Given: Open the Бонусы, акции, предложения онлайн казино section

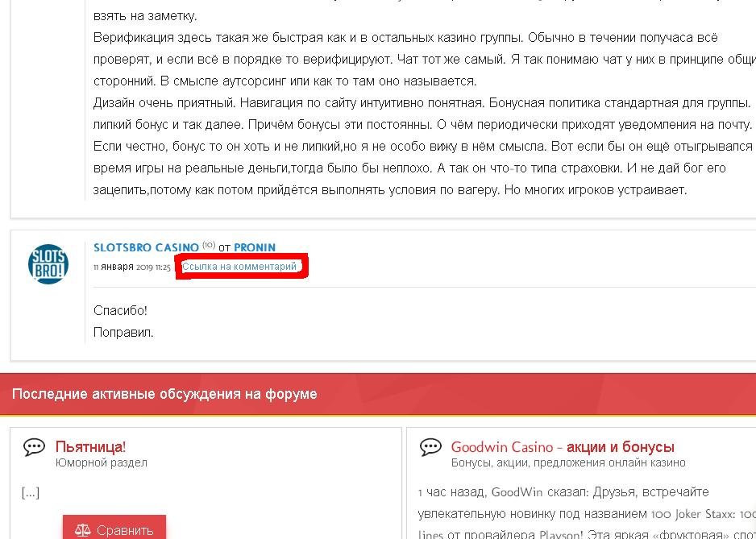Looking at the screenshot, I should tap(568, 462).
